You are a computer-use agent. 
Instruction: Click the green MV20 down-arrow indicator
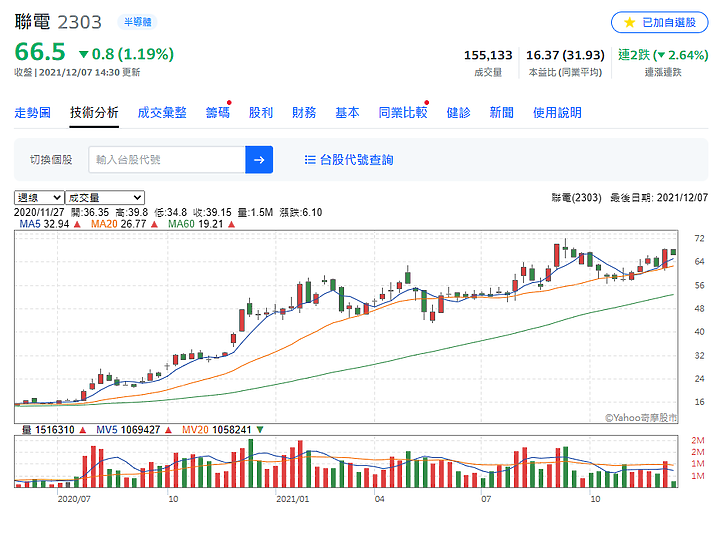coord(260,430)
